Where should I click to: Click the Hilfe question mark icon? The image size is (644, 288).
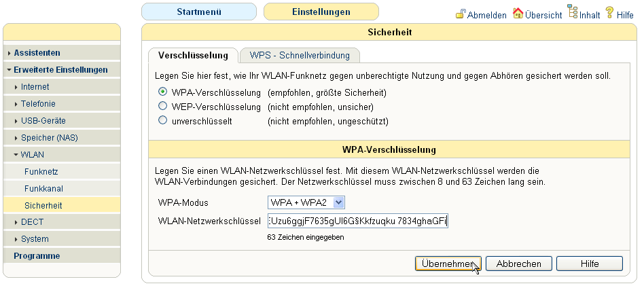click(x=609, y=14)
